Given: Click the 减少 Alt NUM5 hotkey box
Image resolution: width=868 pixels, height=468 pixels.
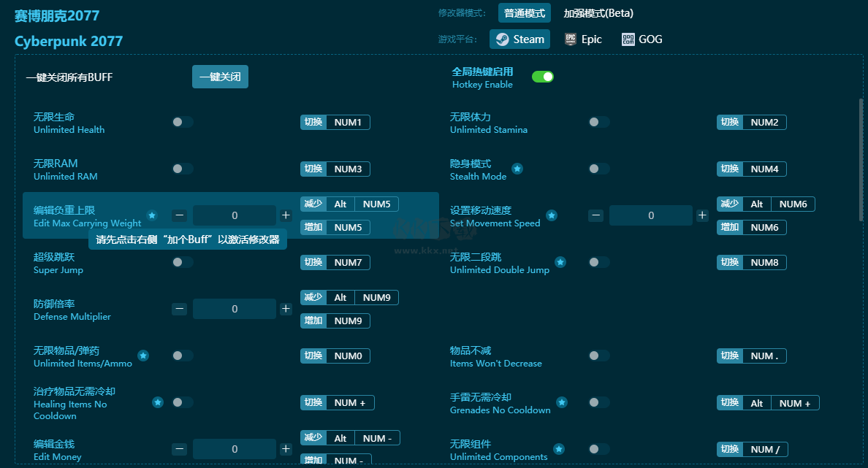Looking at the screenshot, I should [349, 204].
